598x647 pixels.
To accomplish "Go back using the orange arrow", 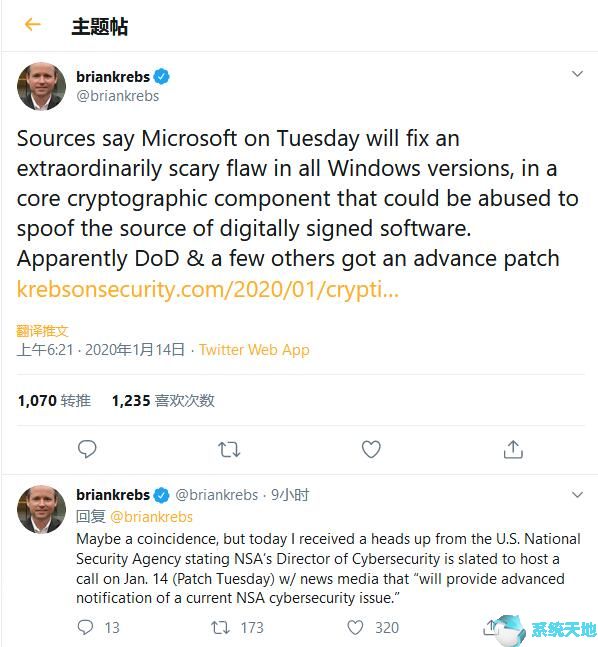I will [33, 25].
